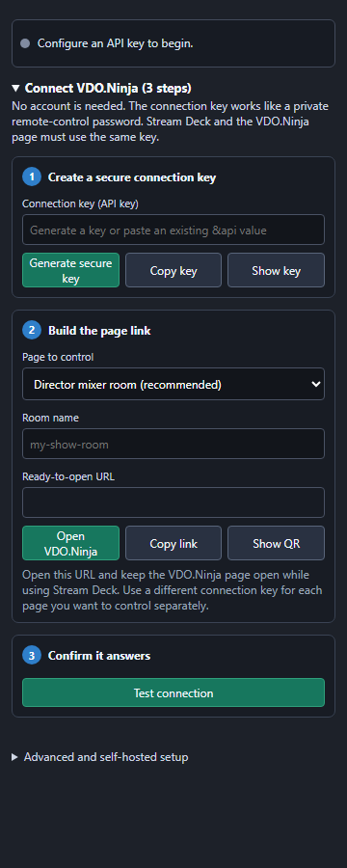This screenshot has height=868, width=347.
Task: Show QR code for the link
Action: coord(277,543)
